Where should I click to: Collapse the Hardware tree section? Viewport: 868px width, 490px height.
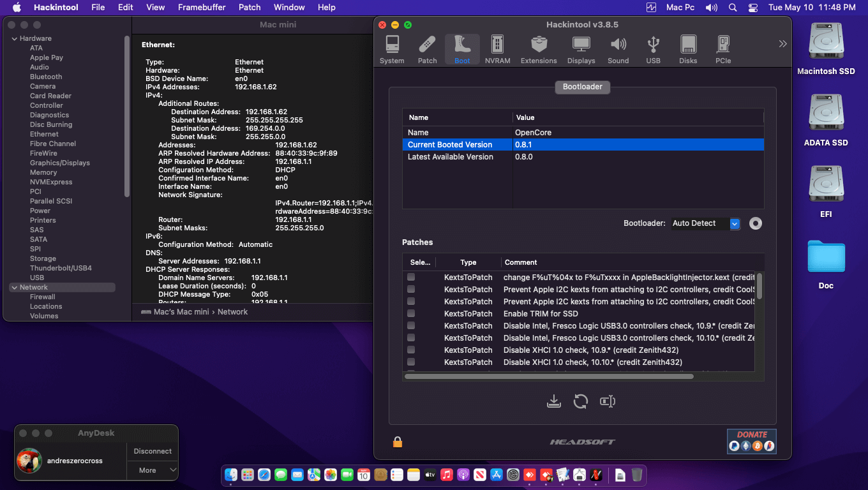(x=14, y=39)
